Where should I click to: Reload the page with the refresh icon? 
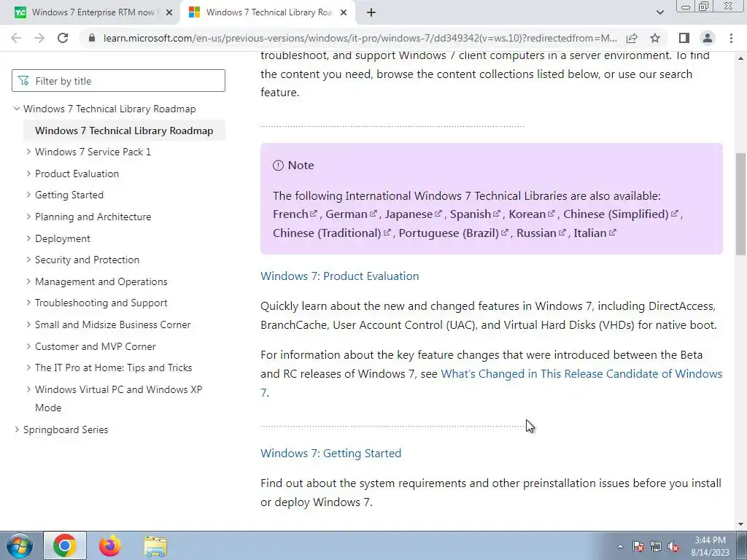(63, 38)
